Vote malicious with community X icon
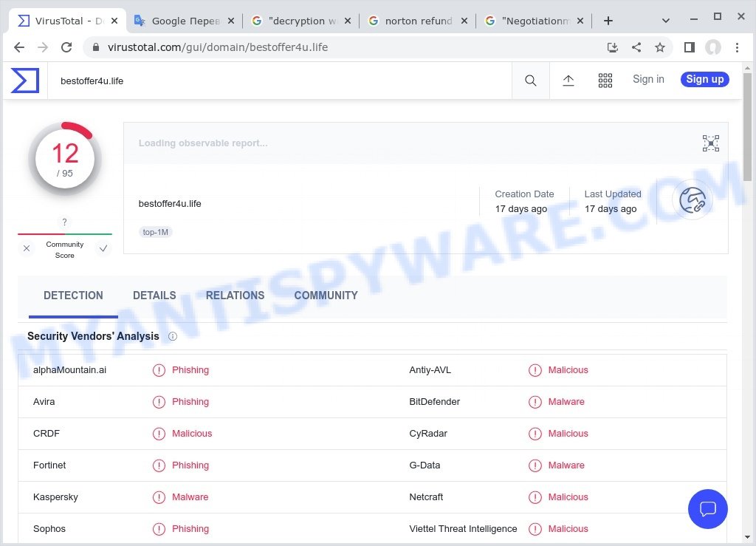Screen dimensions: 756x546 tap(27, 248)
